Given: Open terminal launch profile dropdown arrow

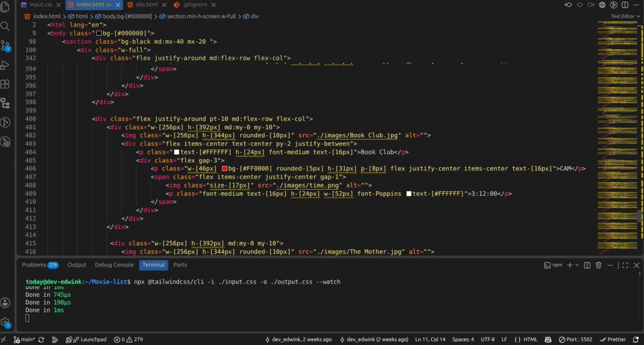Looking at the screenshot, I should 577,265.
